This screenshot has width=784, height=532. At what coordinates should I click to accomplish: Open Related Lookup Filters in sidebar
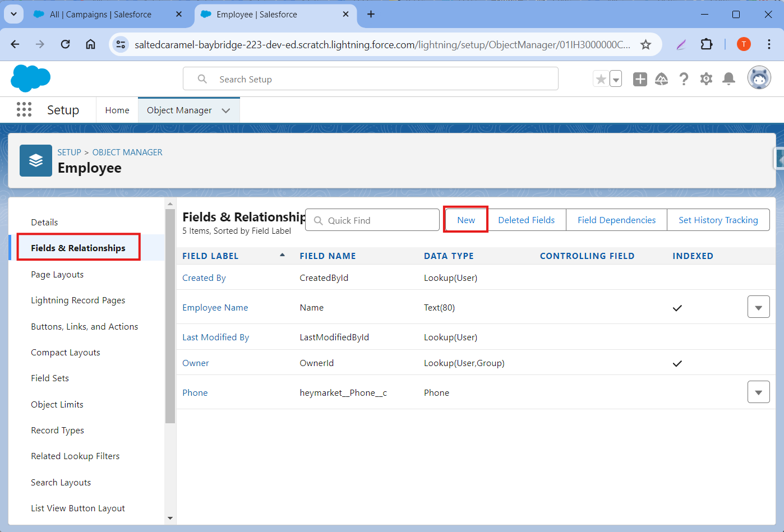click(75, 456)
